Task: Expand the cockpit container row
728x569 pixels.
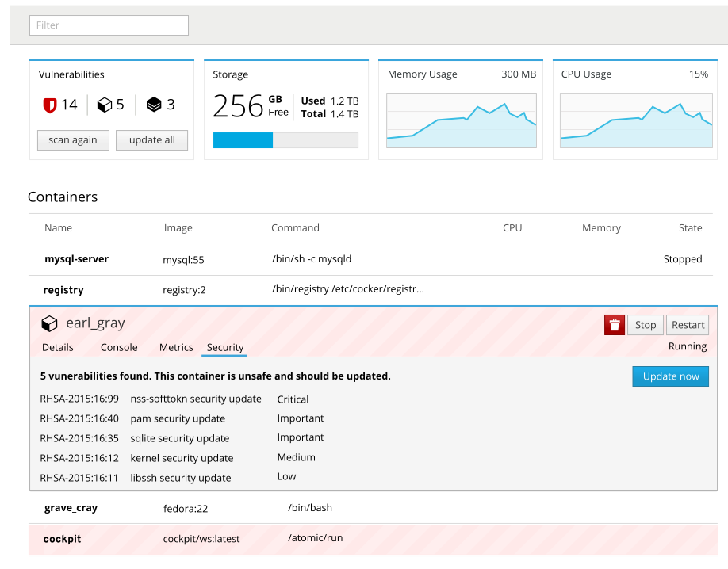Action: pos(63,539)
